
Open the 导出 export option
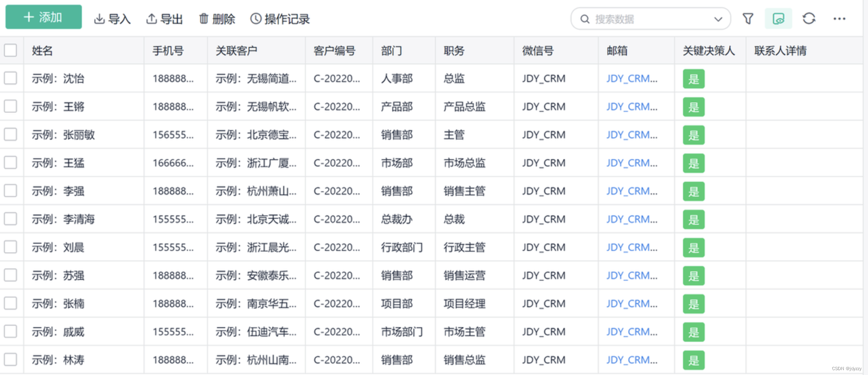(164, 19)
